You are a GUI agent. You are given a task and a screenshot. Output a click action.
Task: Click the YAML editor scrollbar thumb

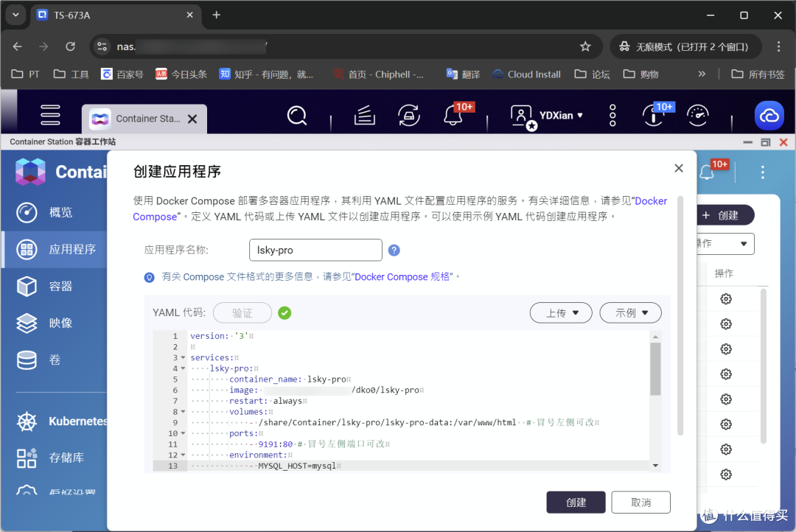click(655, 369)
